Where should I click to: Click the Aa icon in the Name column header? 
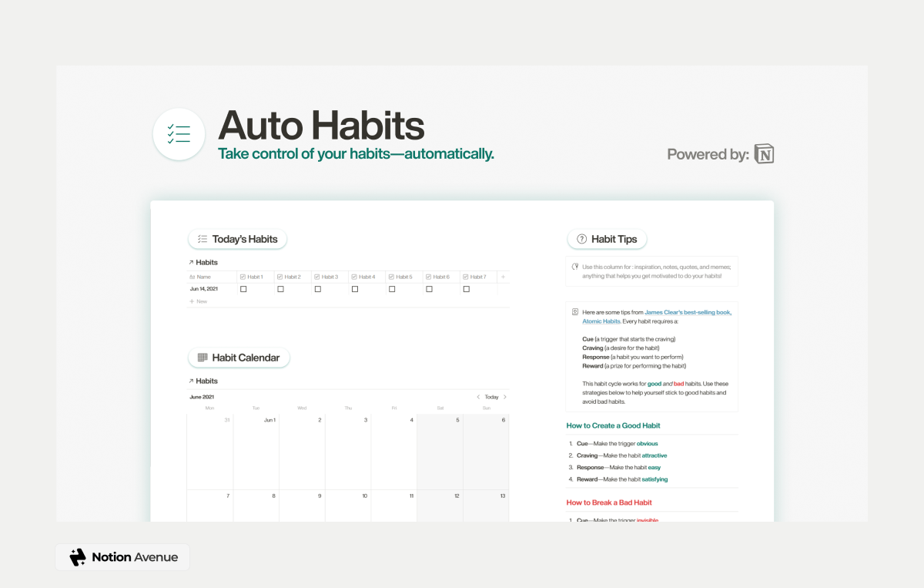192,276
